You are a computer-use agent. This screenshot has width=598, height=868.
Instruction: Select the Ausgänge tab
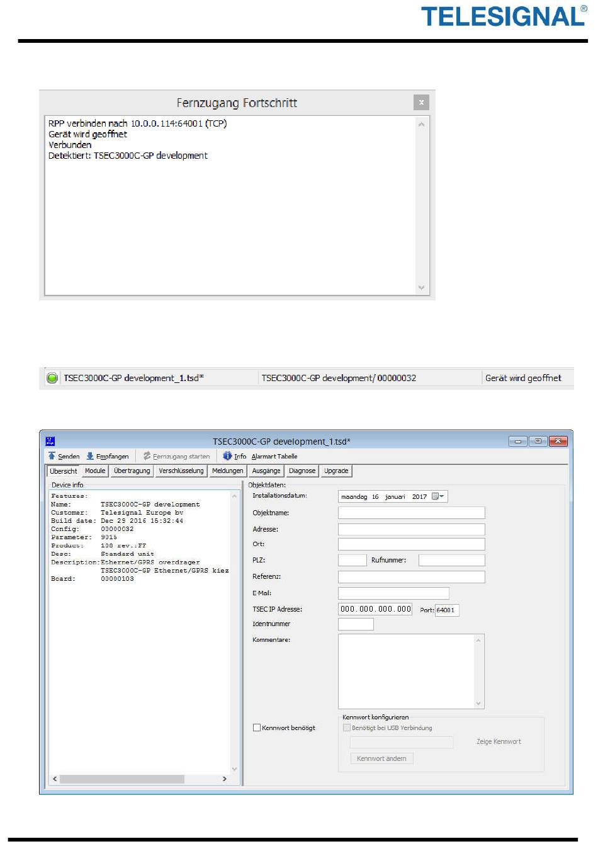click(x=266, y=471)
